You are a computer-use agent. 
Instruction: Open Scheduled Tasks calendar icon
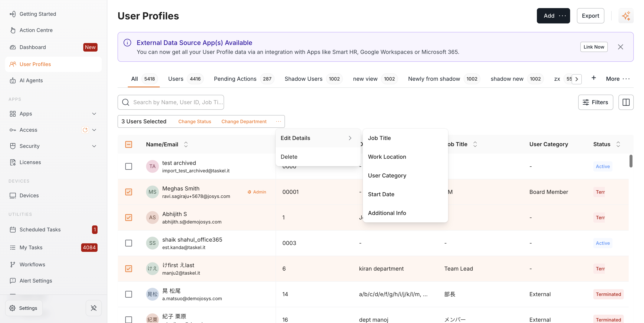click(13, 230)
